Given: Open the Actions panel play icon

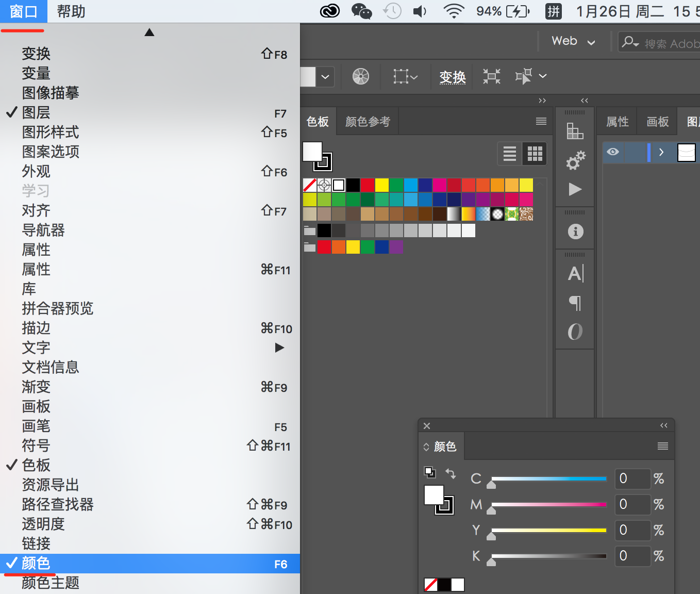Looking at the screenshot, I should (x=575, y=189).
